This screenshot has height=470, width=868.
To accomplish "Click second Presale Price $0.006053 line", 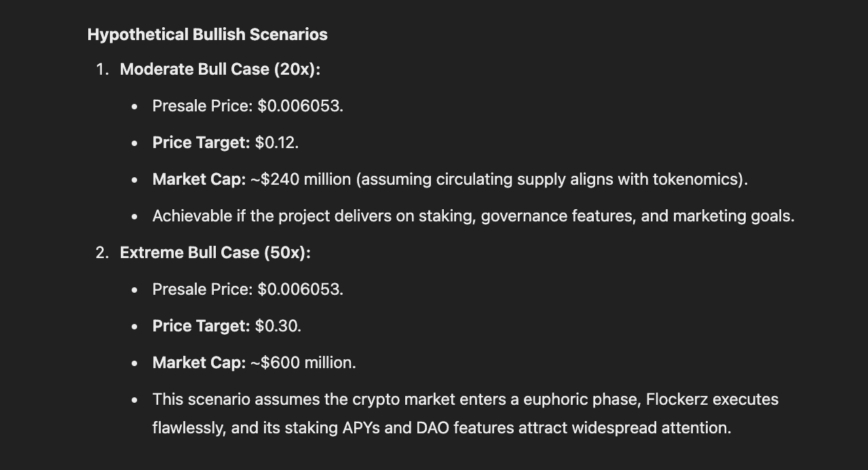I will (248, 289).
